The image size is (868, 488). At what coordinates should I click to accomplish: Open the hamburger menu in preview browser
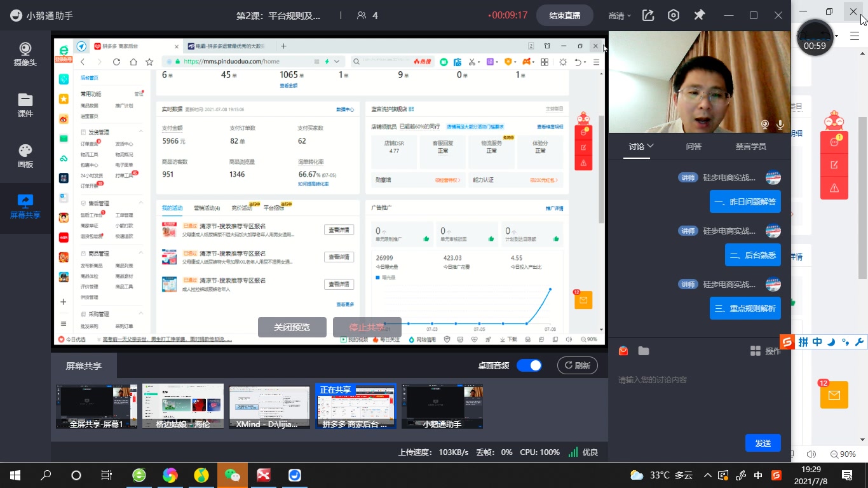click(x=596, y=62)
